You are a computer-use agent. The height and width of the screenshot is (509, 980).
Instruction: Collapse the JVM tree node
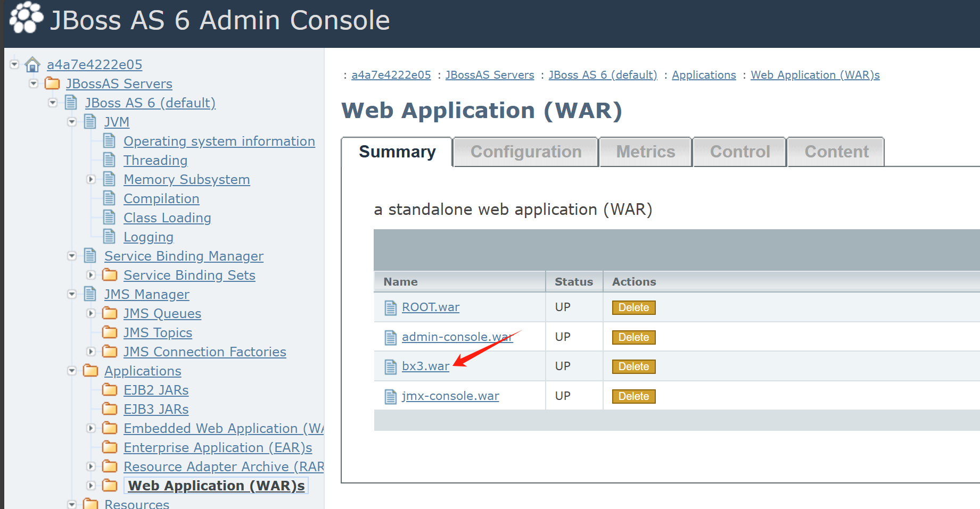[x=72, y=122]
